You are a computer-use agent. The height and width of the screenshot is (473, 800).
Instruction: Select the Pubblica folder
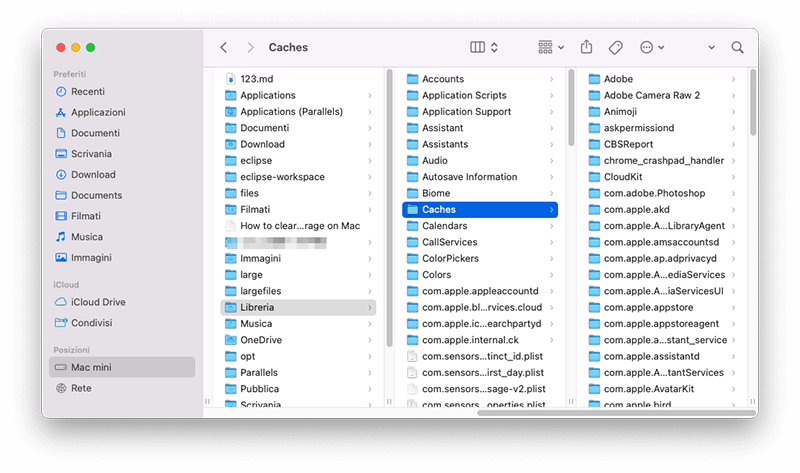(298, 389)
